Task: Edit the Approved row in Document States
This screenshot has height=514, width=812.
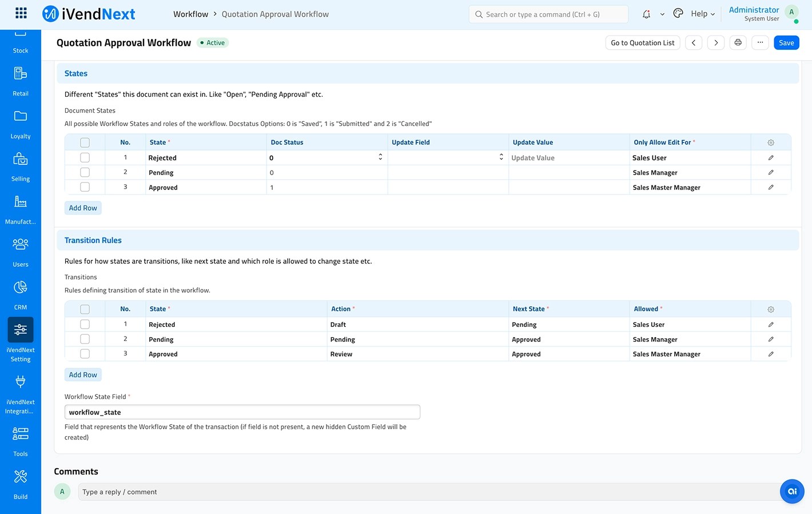Action: click(x=771, y=187)
